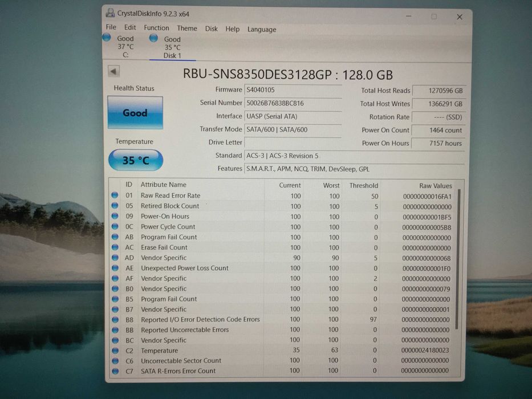The image size is (532, 399).
Task: Select the Unexpected Power Loss Count row name
Action: [x=185, y=268]
